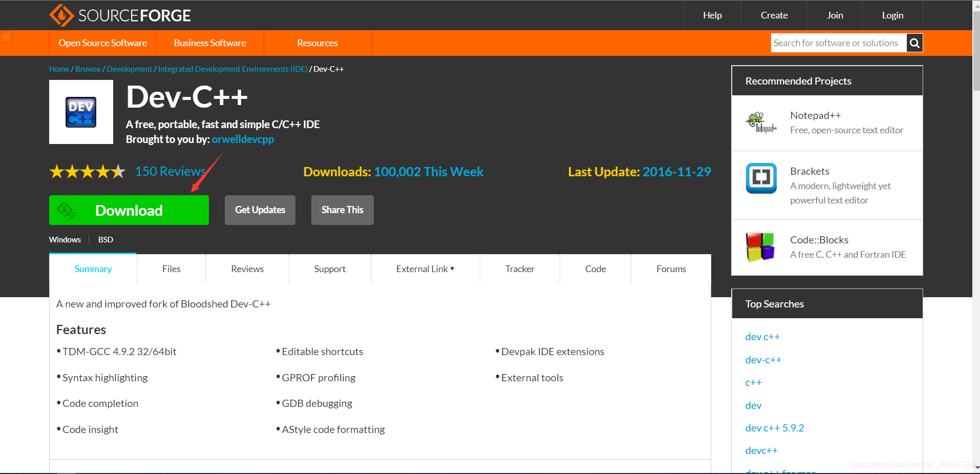The height and width of the screenshot is (474, 980).
Task: Click 'External tools' feature text
Action: [x=532, y=378]
